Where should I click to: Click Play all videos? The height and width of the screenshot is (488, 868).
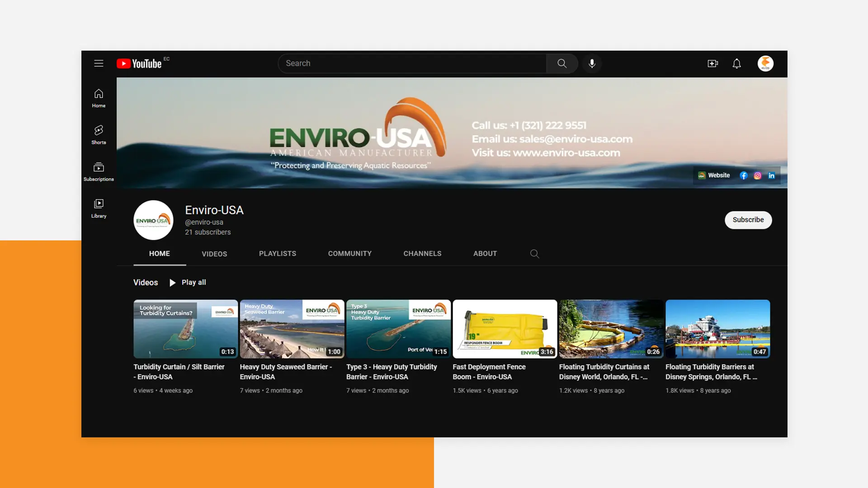point(188,282)
